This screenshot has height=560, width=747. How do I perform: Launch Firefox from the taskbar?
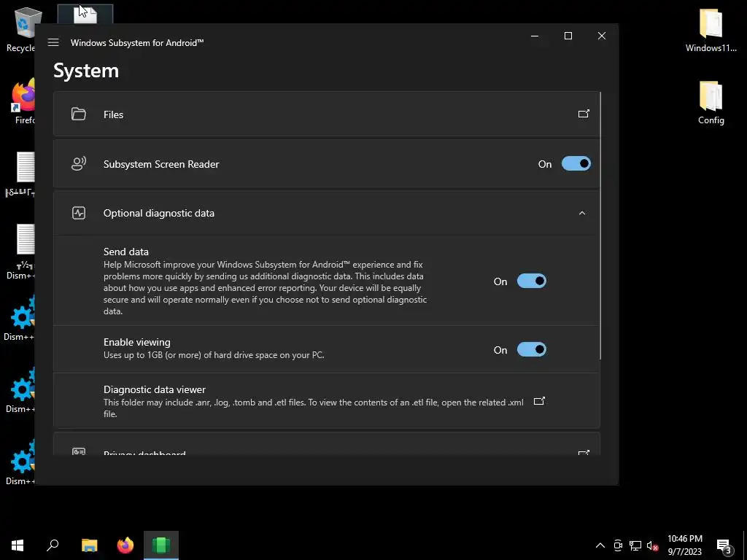[125, 545]
